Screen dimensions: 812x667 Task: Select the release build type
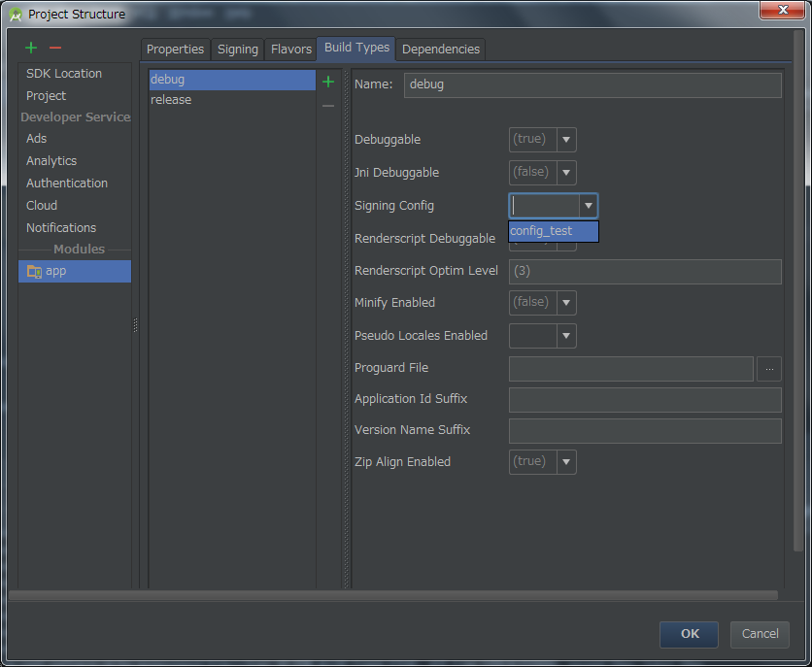pos(171,100)
